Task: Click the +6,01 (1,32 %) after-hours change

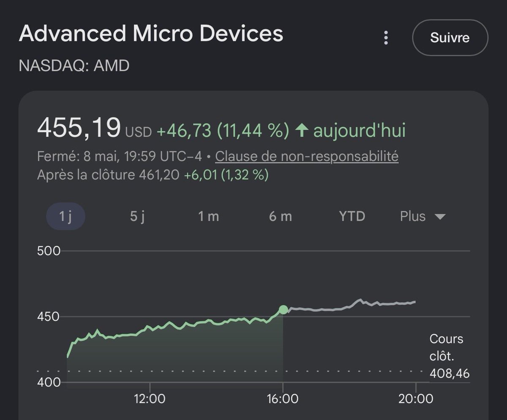Action: pyautogui.click(x=226, y=175)
